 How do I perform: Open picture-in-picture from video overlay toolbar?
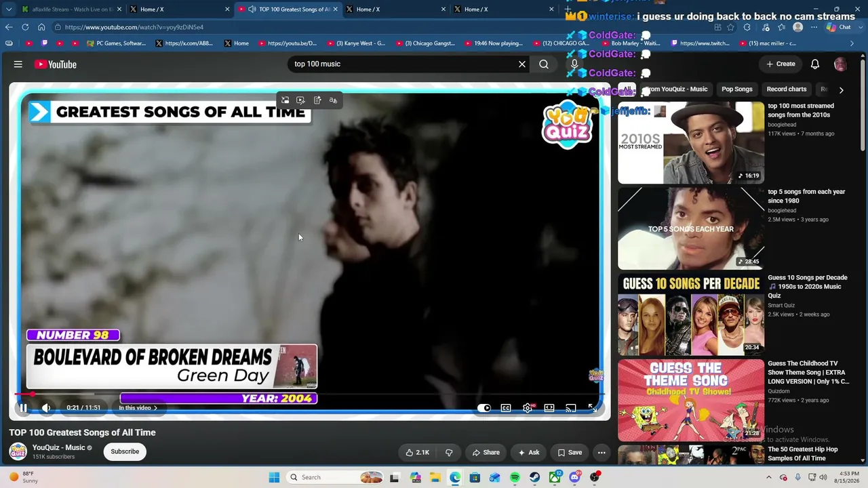[285, 100]
